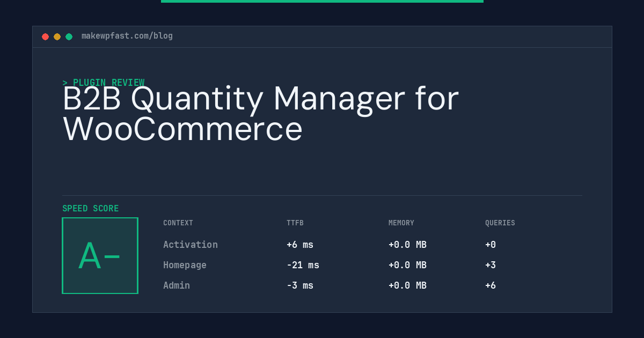
Task: Click the Admin memory value '+0.0 MB'
Action: click(x=407, y=285)
